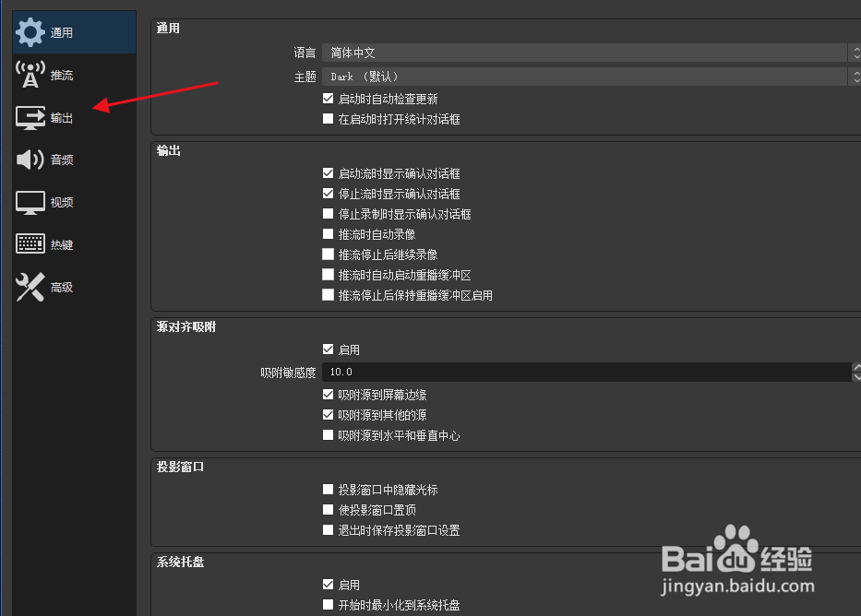Screen dimensions: 861x616
Task: Select the 视频 video settings icon
Action: [30, 201]
